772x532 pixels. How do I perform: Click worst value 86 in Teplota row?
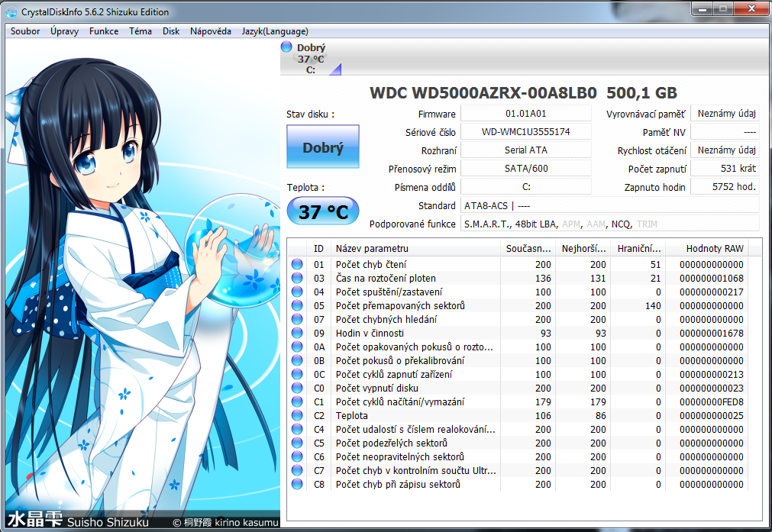coord(601,416)
